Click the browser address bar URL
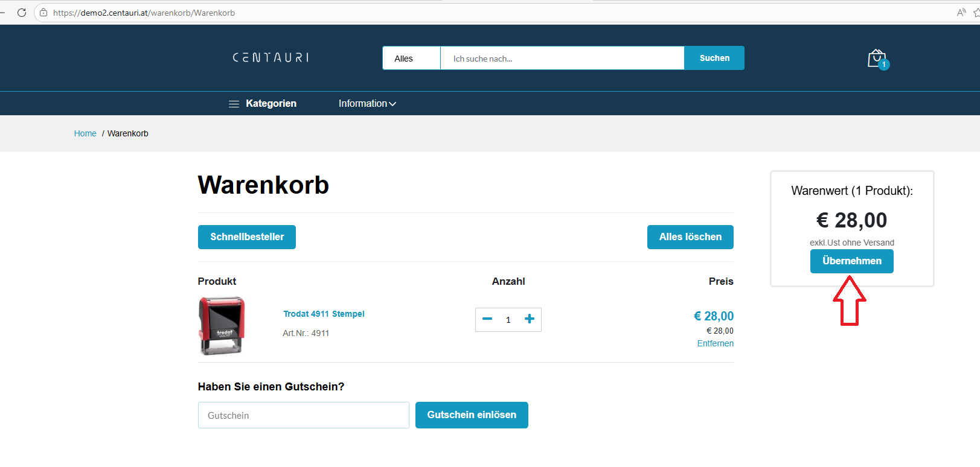 pyautogui.click(x=144, y=13)
